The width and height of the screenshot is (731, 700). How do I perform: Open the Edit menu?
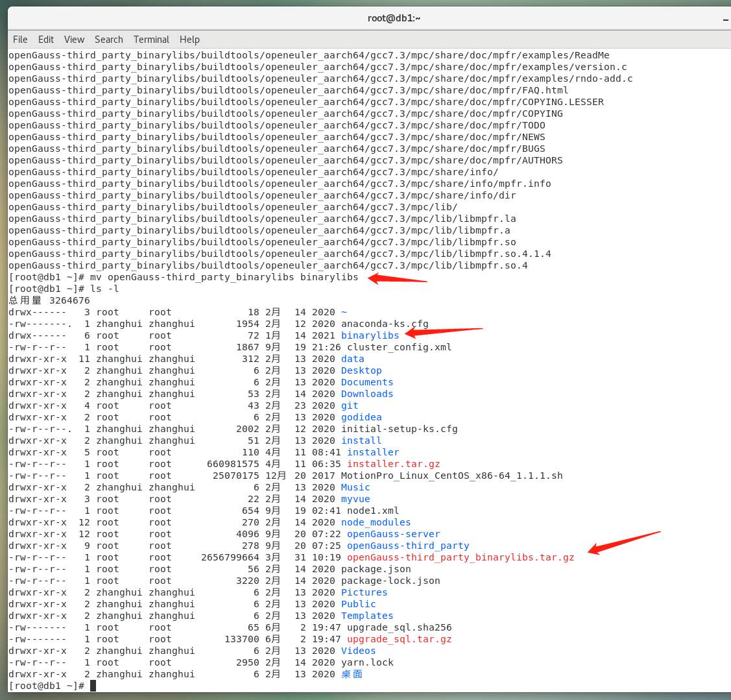pos(45,40)
